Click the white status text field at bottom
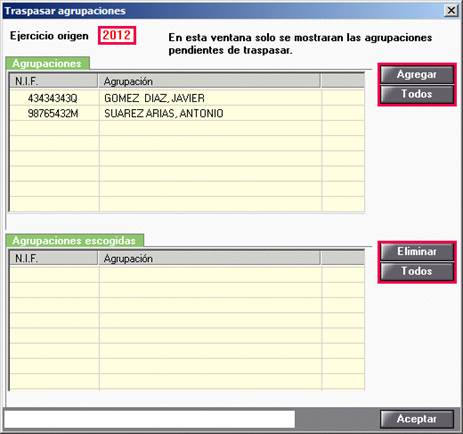Image resolution: width=463 pixels, height=434 pixels. click(x=149, y=419)
